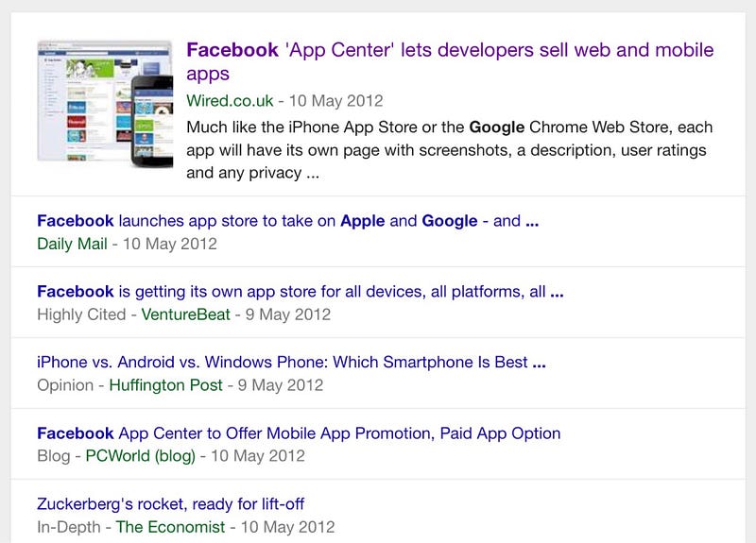
Task: Open Facebook App Center Mobile App Promotion headline
Action: [x=299, y=433]
